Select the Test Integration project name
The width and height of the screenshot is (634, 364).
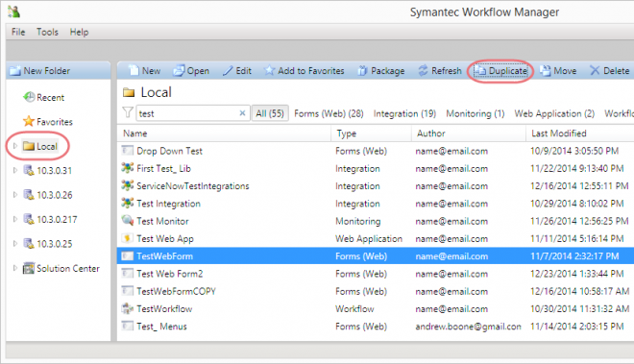(x=168, y=204)
